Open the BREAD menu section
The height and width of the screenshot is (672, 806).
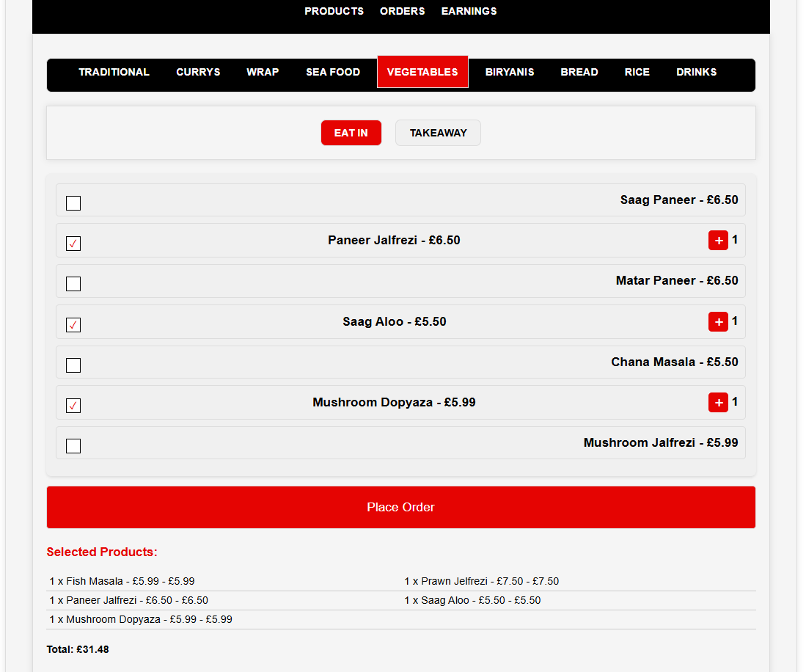[579, 72]
